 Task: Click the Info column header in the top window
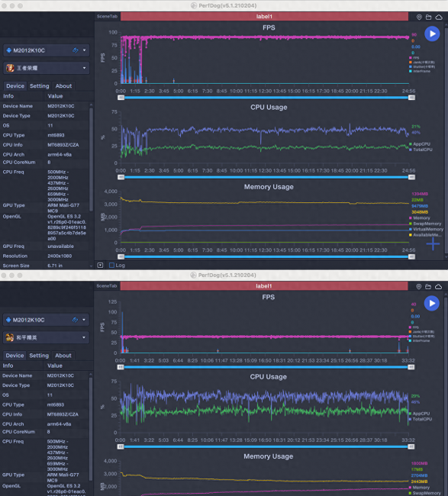click(8, 96)
